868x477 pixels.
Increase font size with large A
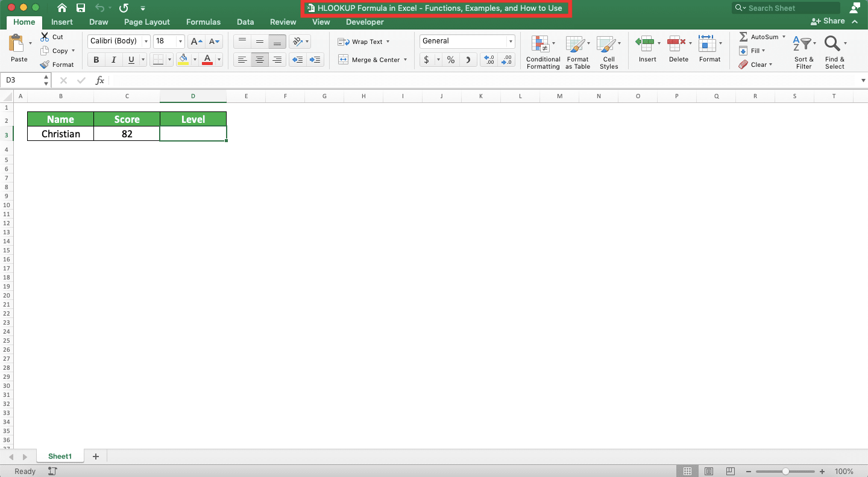point(196,42)
